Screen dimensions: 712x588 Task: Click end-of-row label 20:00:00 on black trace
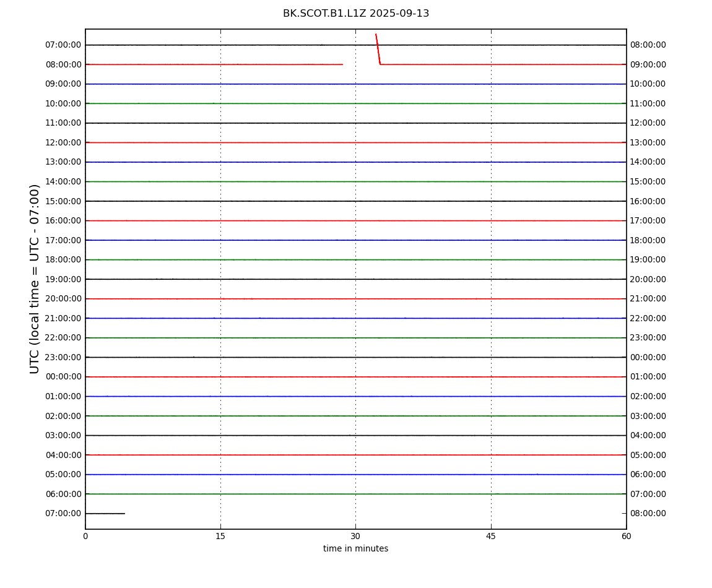[x=648, y=279]
